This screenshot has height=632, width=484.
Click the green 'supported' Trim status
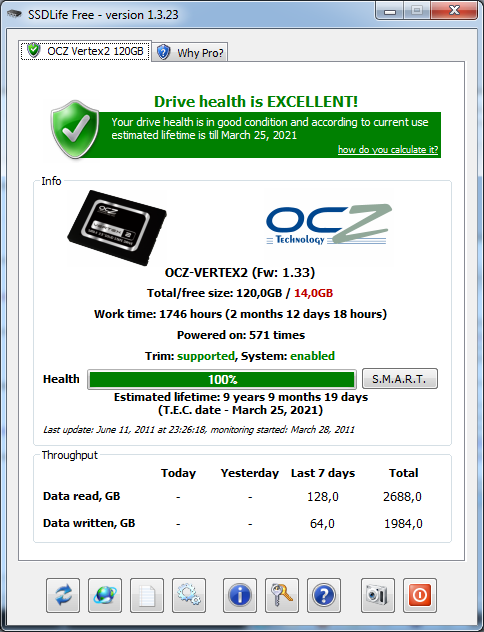pyautogui.click(x=206, y=356)
